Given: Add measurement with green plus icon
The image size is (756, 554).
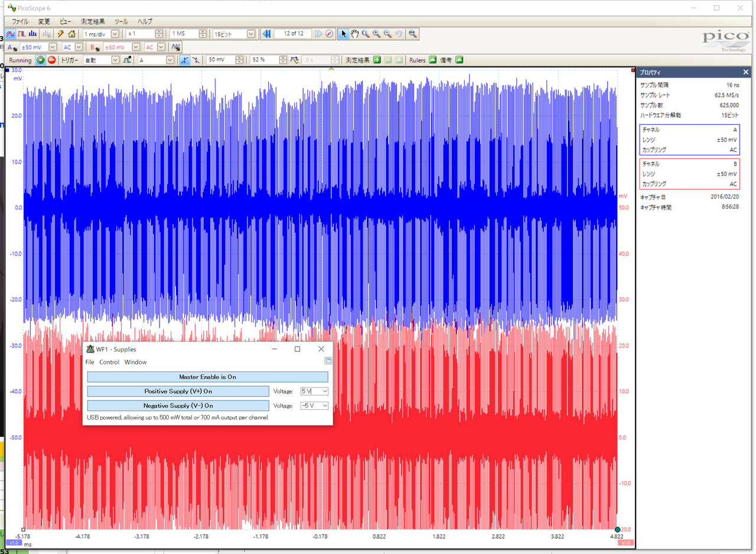Looking at the screenshot, I should click(377, 60).
